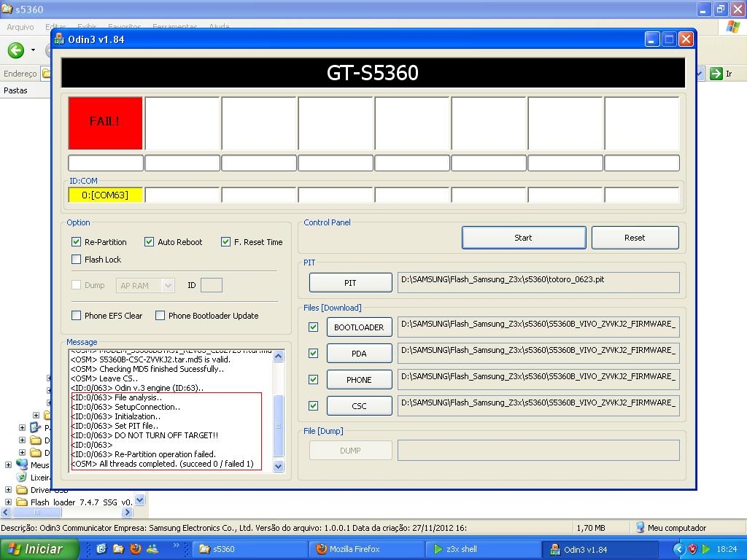Select the Lixeira recycle bin icon

pos(21,477)
